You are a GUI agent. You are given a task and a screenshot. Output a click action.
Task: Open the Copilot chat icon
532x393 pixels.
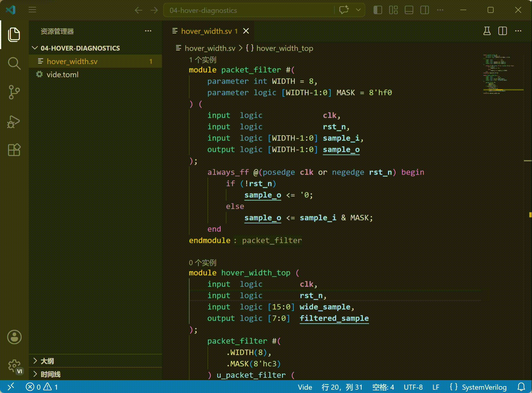[344, 10]
